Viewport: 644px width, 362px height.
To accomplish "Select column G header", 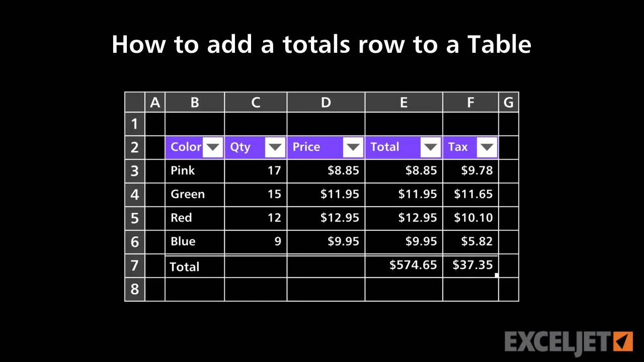I will tap(509, 103).
